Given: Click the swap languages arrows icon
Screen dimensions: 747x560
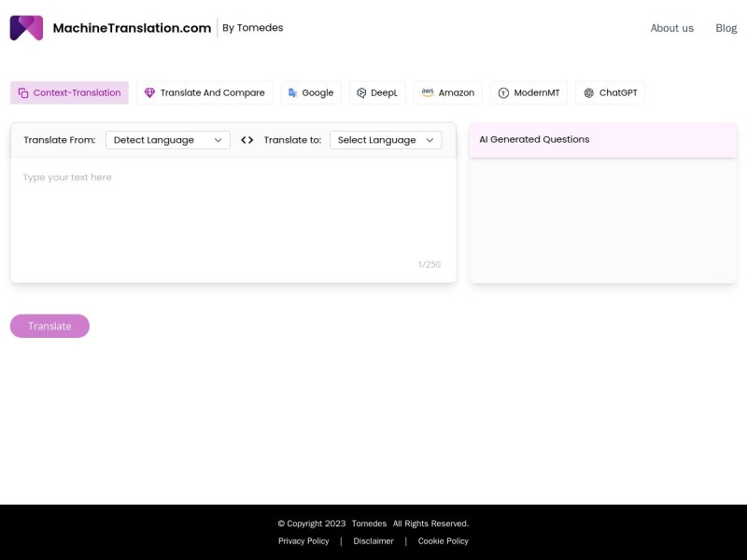Looking at the screenshot, I should click(247, 140).
